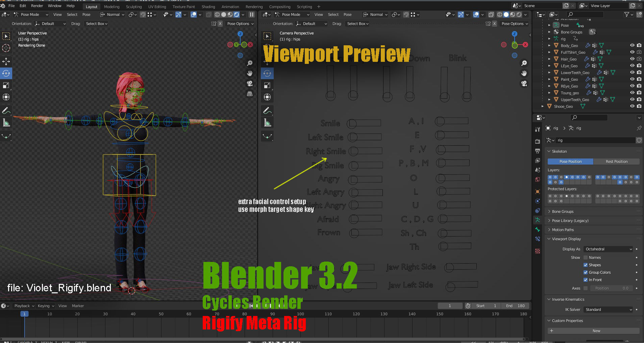Uncheck the Shapes checkbox
The image size is (644, 343).
point(586,265)
